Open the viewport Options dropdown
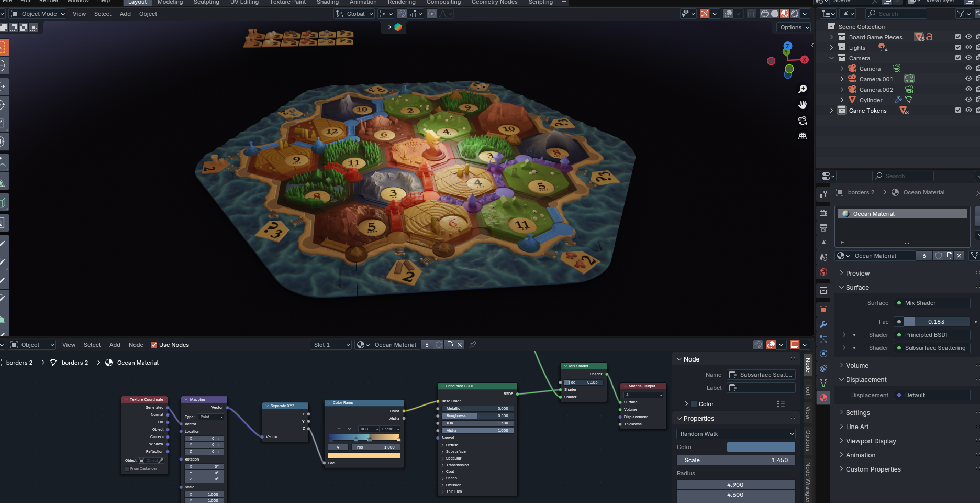Image resolution: width=980 pixels, height=503 pixels. [794, 27]
